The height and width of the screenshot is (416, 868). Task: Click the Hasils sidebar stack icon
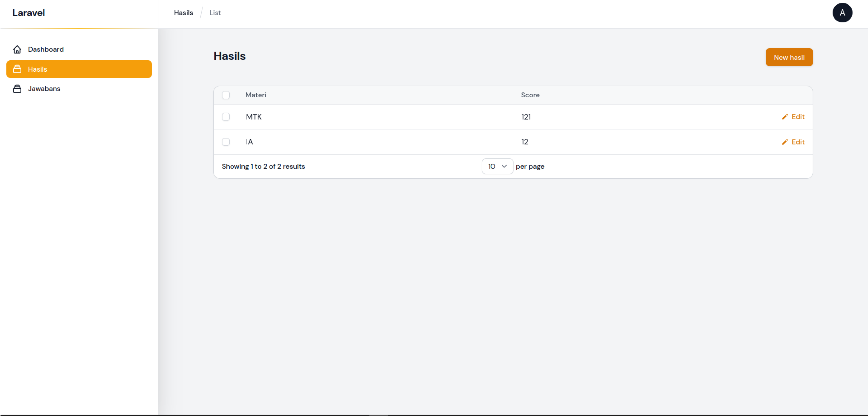point(17,69)
